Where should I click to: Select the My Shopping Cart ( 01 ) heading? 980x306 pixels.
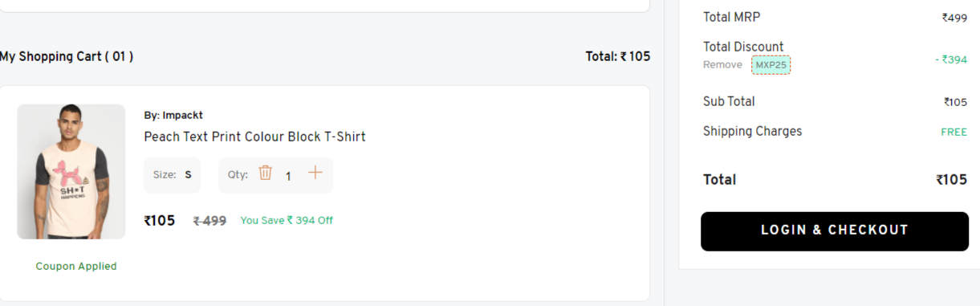point(67,56)
